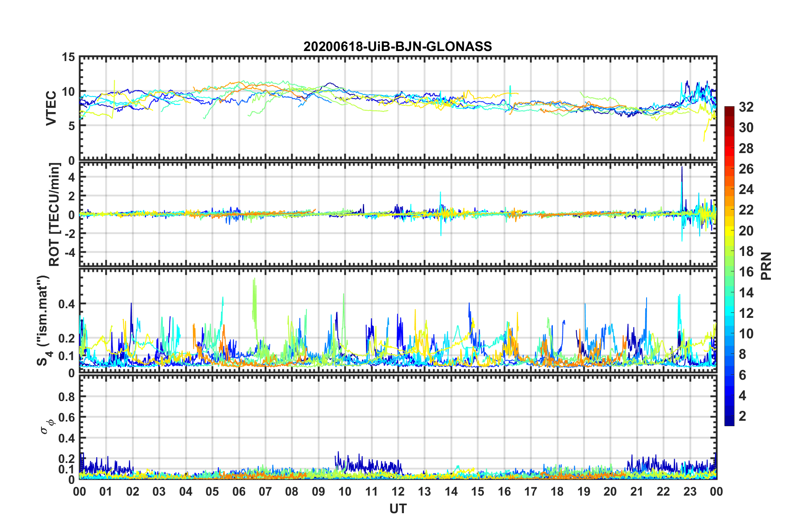Screen dimensions: 796x532
Task: Click x-axis hour tick 18
Action: click(x=557, y=491)
